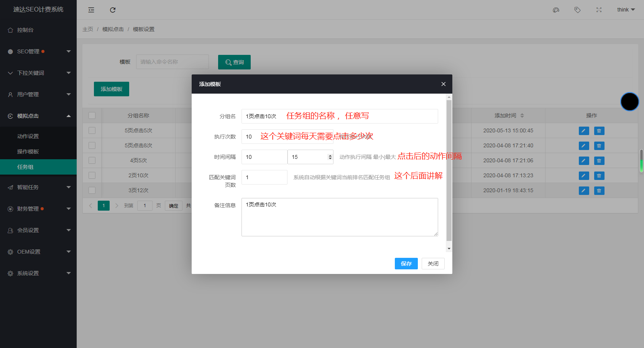Click the 保存 button in dialog
Screen dimensions: 644x348
tap(406, 264)
